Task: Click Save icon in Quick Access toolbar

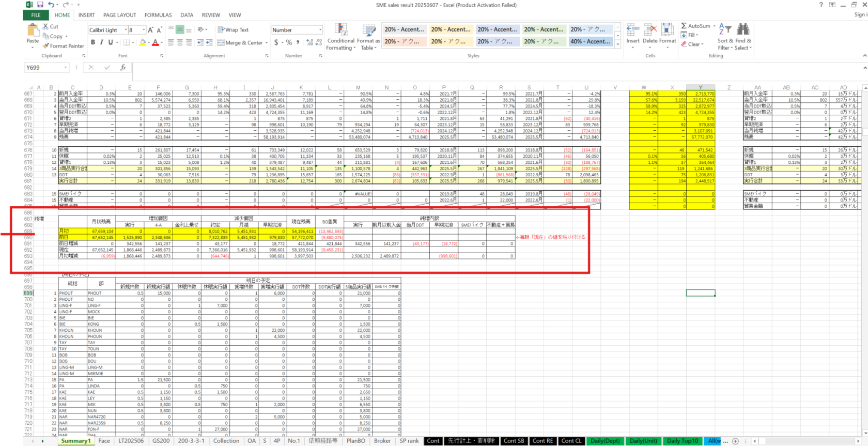Action: pyautogui.click(x=40, y=5)
